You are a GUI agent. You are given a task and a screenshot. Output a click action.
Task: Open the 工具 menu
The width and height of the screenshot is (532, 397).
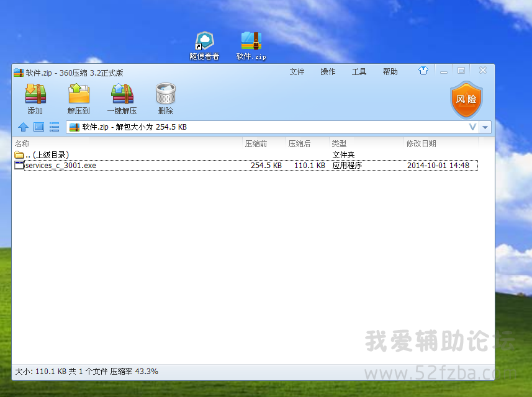click(359, 72)
